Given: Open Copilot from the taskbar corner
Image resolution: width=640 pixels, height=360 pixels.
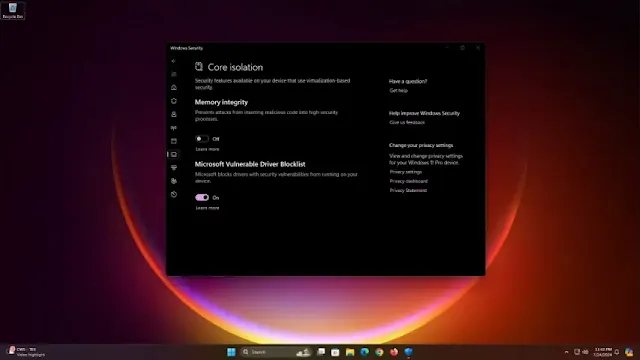Looking at the screenshot, I should point(629,352).
